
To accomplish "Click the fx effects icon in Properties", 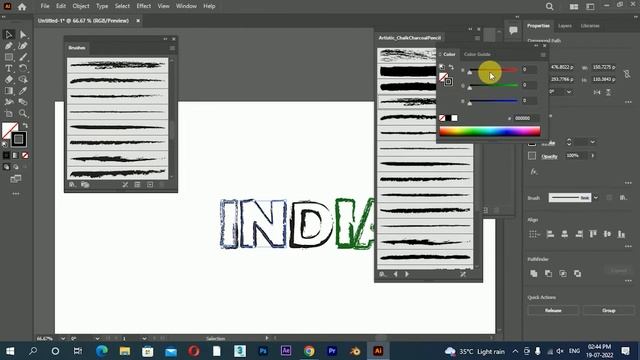I will tap(534, 171).
